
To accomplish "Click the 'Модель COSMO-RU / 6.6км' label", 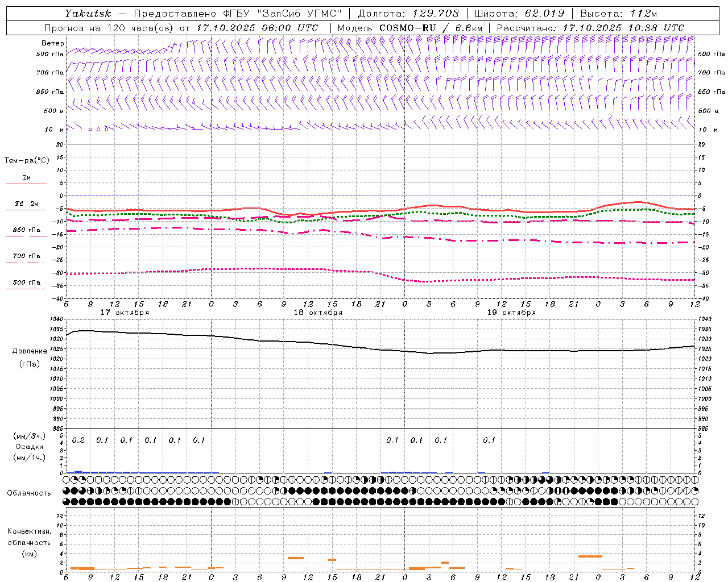I will click(x=410, y=28).
